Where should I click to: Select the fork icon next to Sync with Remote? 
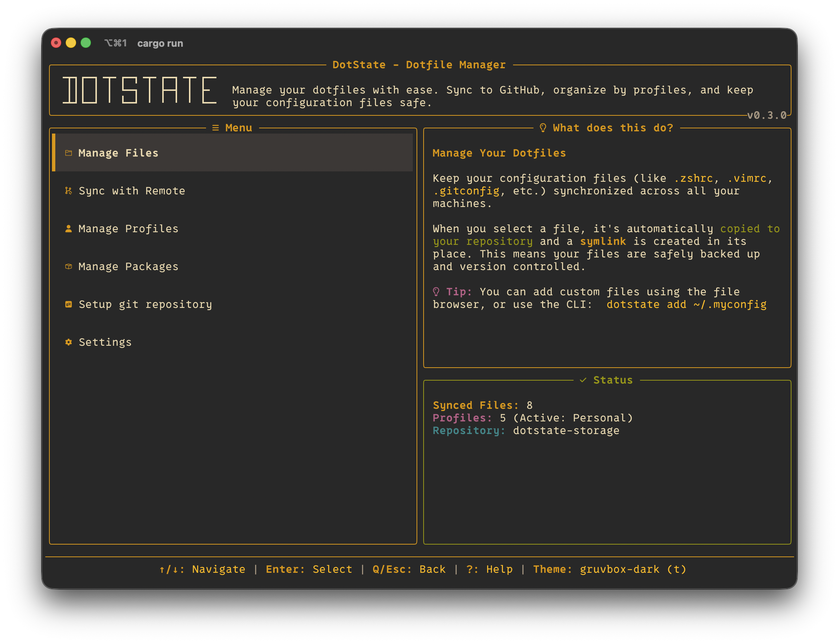point(68,191)
